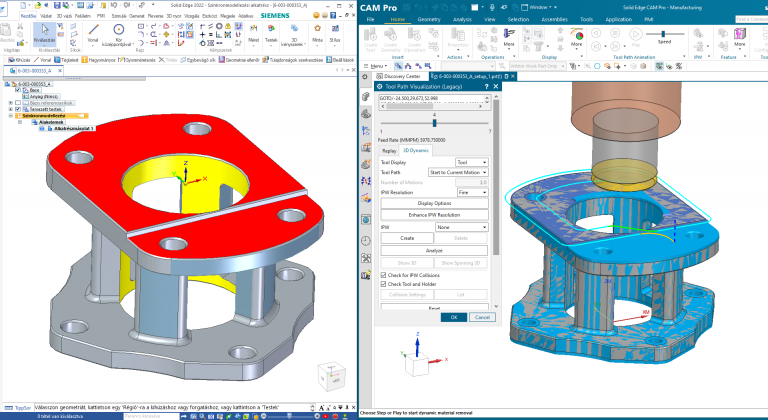Click the Kihúzás extrude command
768x420 pixels.
pos(19,60)
